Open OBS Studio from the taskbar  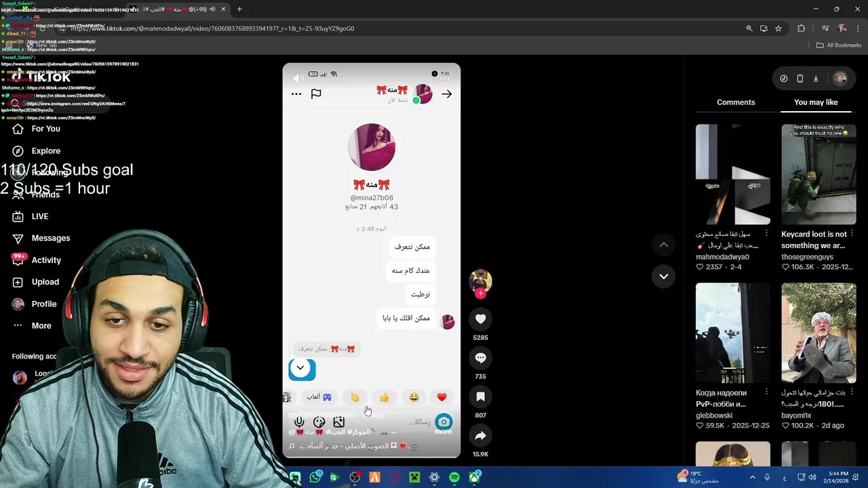355,477
